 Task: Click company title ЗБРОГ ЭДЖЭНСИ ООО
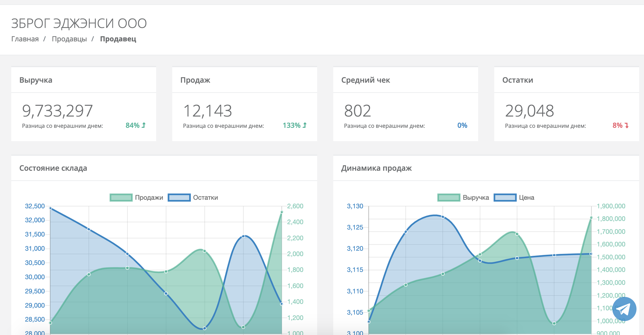79,23
